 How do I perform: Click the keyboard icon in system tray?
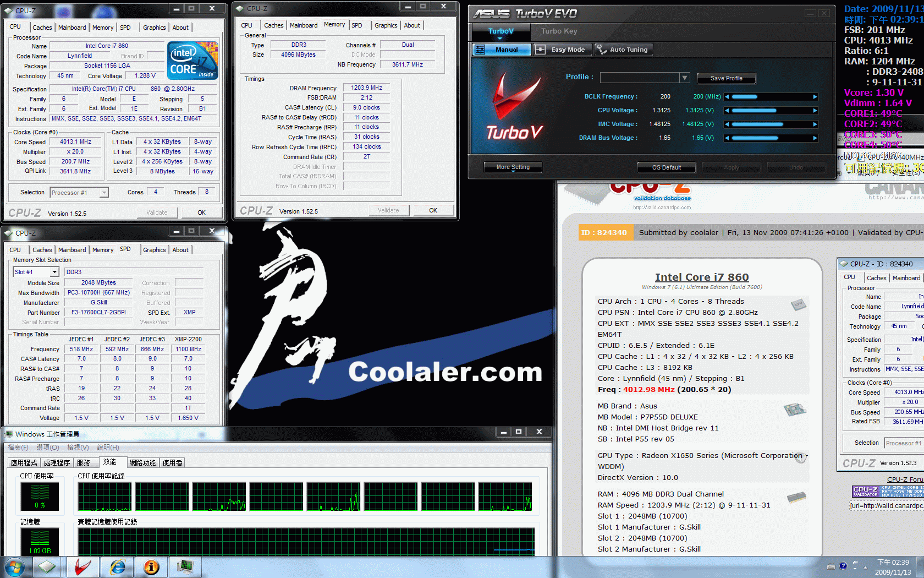point(831,566)
